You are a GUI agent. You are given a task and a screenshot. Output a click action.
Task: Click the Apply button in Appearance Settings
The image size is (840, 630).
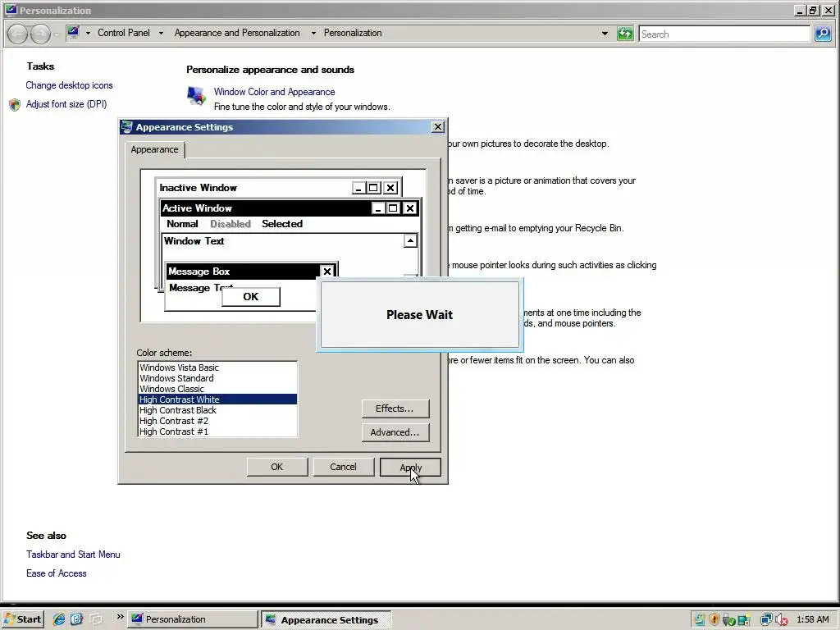click(x=410, y=467)
